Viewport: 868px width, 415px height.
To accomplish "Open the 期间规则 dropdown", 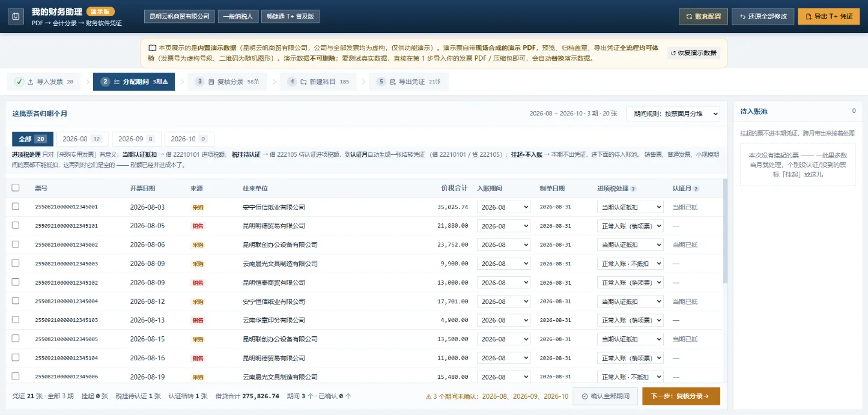I will 673,114.
